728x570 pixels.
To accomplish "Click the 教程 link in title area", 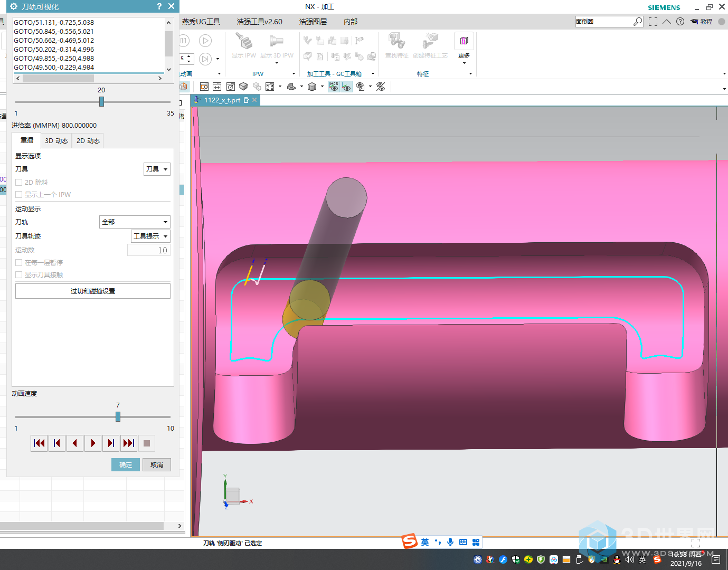I will [x=702, y=22].
